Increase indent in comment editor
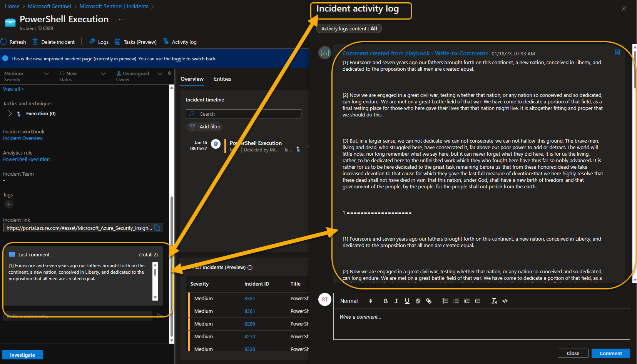 pos(477,301)
